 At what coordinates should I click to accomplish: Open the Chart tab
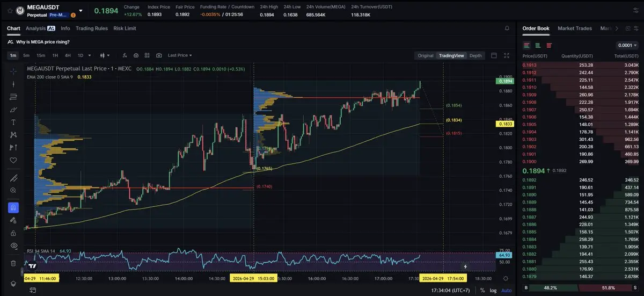[x=13, y=28]
